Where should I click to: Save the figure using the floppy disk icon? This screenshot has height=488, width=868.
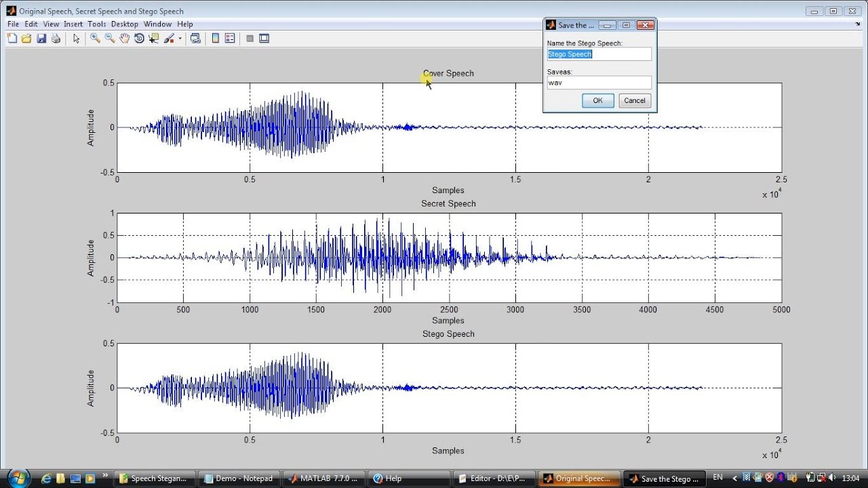point(41,39)
